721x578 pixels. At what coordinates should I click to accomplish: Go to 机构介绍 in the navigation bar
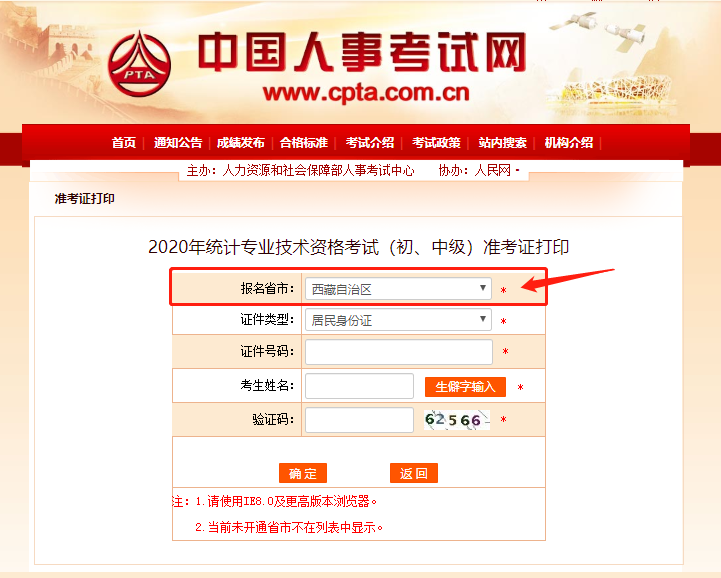(568, 143)
